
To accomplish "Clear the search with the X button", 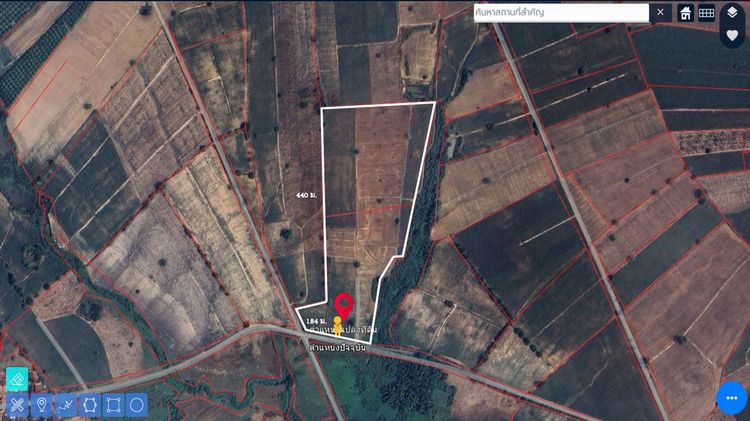I will click(x=661, y=12).
